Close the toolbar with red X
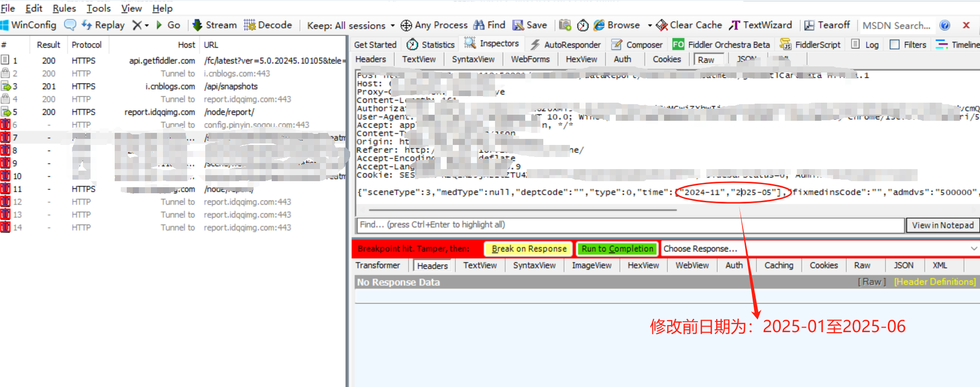Screen dimensions: 980x387 966,25
